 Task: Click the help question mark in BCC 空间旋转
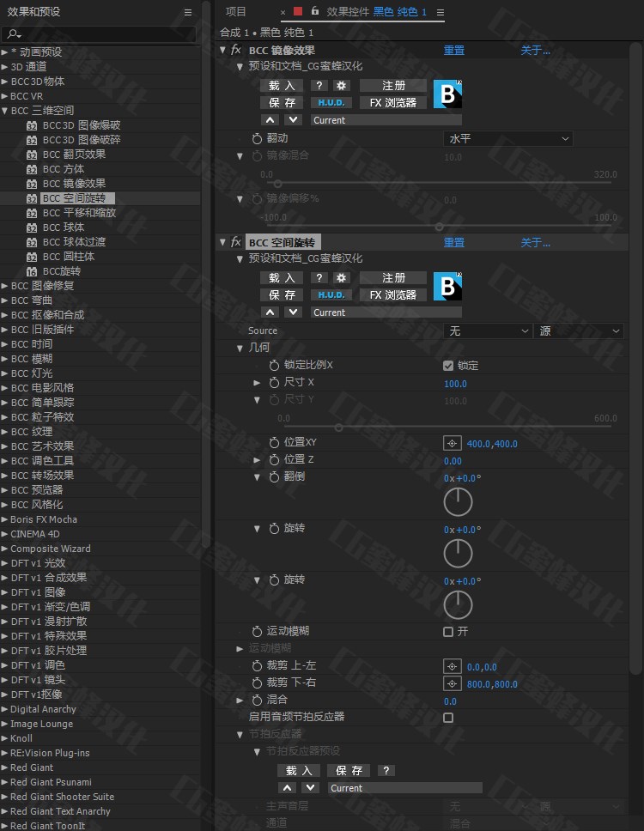coord(319,277)
